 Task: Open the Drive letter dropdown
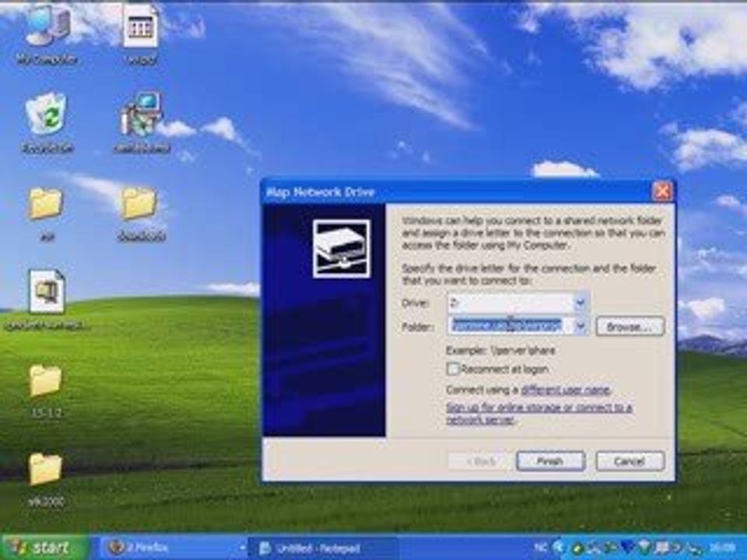point(580,303)
